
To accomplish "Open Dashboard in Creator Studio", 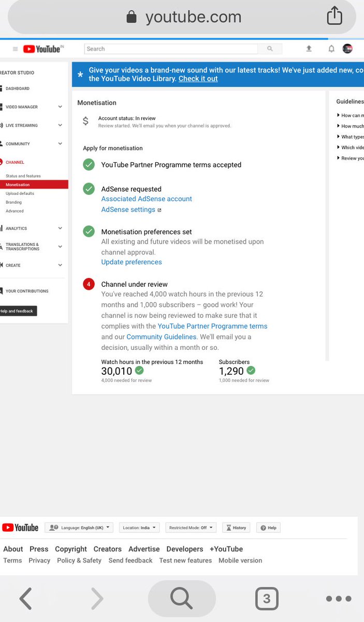I will coord(18,89).
